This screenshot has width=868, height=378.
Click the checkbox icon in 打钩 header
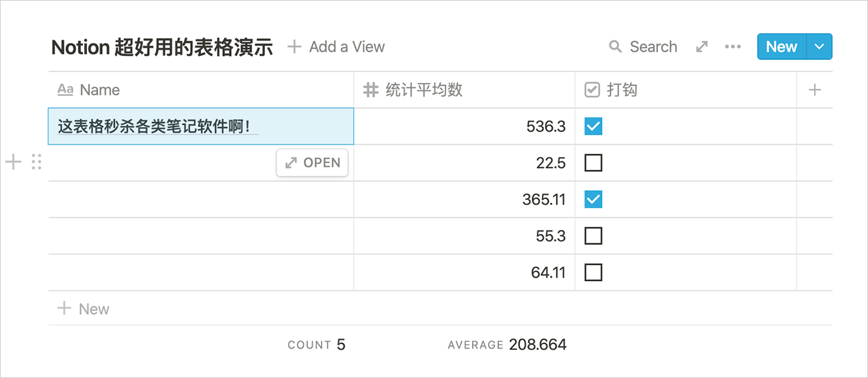pos(592,90)
